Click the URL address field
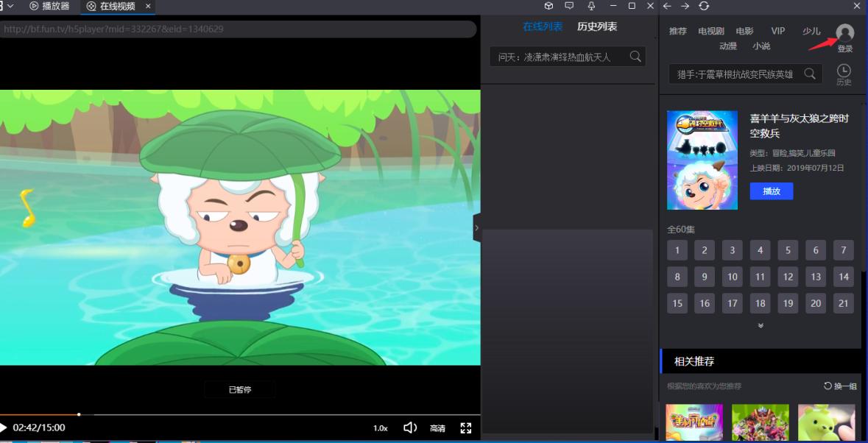Screen dimensions: 868x443 coord(238,29)
